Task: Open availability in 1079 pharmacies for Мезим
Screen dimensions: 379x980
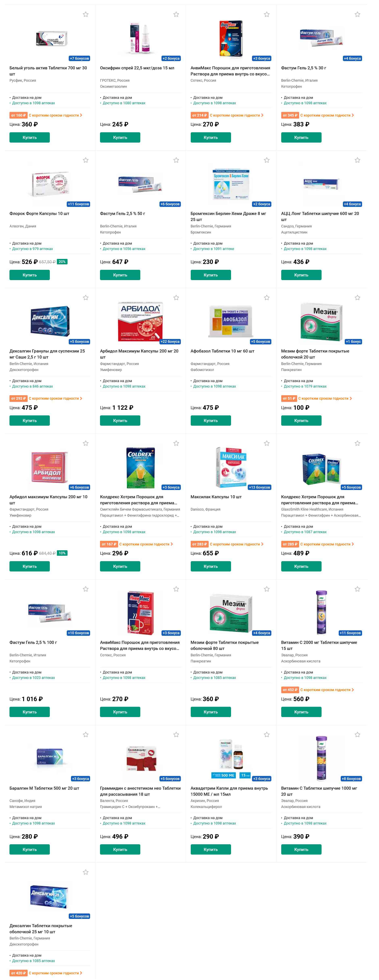Action: point(305,386)
